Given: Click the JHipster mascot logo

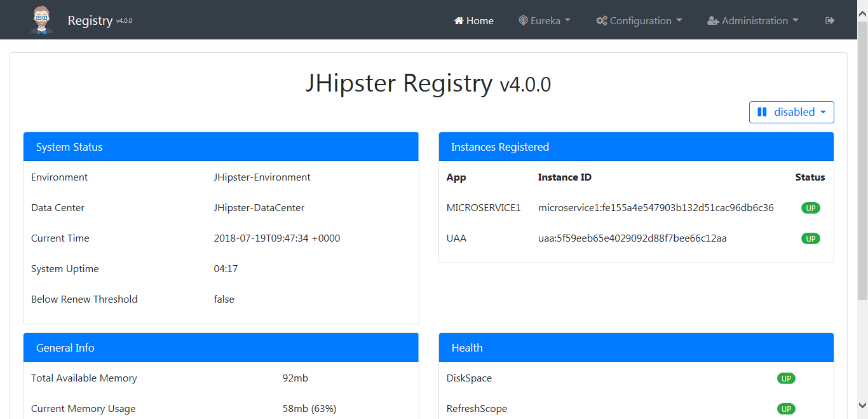Looking at the screenshot, I should point(42,20).
